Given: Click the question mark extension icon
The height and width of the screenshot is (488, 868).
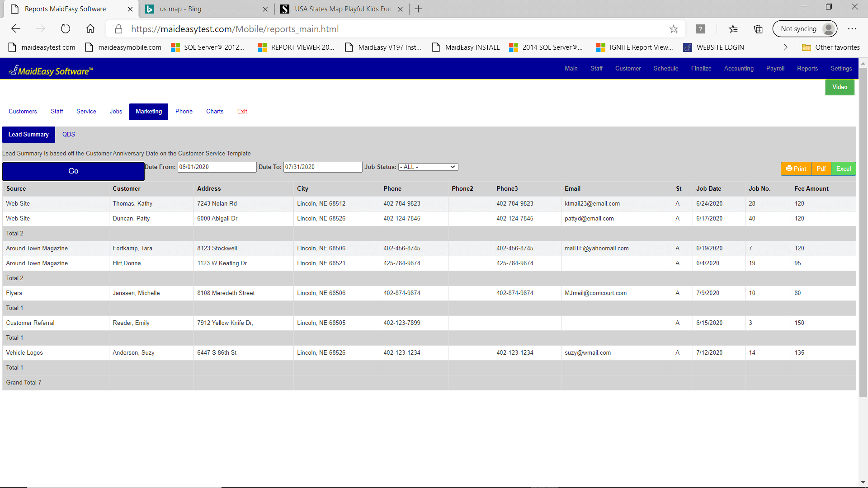Looking at the screenshot, I should [x=701, y=29].
